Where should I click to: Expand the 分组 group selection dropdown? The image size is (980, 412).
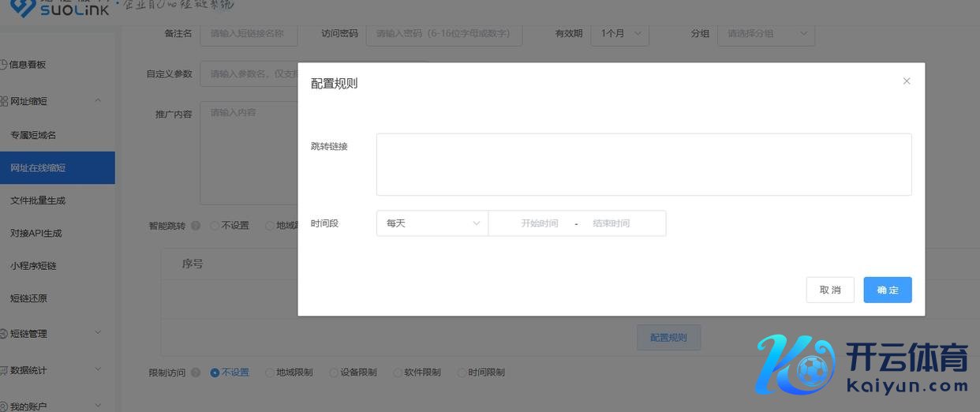(x=765, y=34)
